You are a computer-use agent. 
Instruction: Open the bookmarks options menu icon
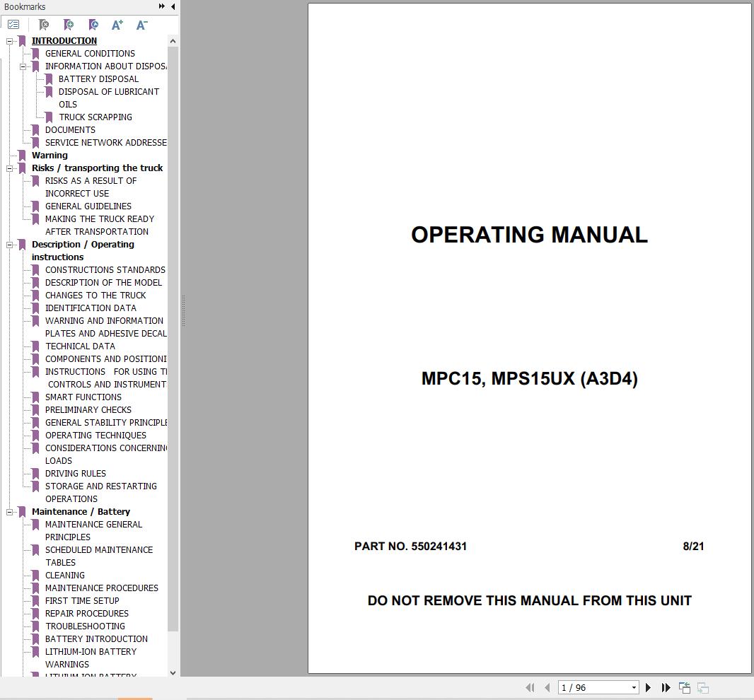click(13, 25)
